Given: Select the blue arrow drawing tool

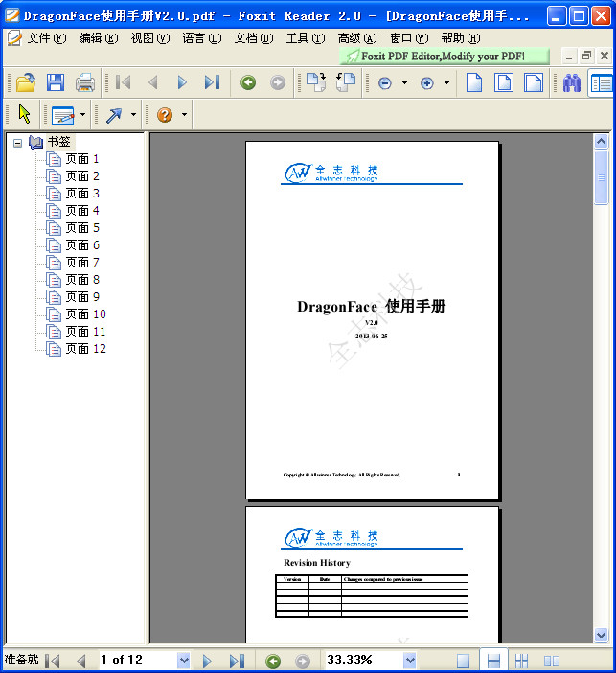Looking at the screenshot, I should (114, 115).
